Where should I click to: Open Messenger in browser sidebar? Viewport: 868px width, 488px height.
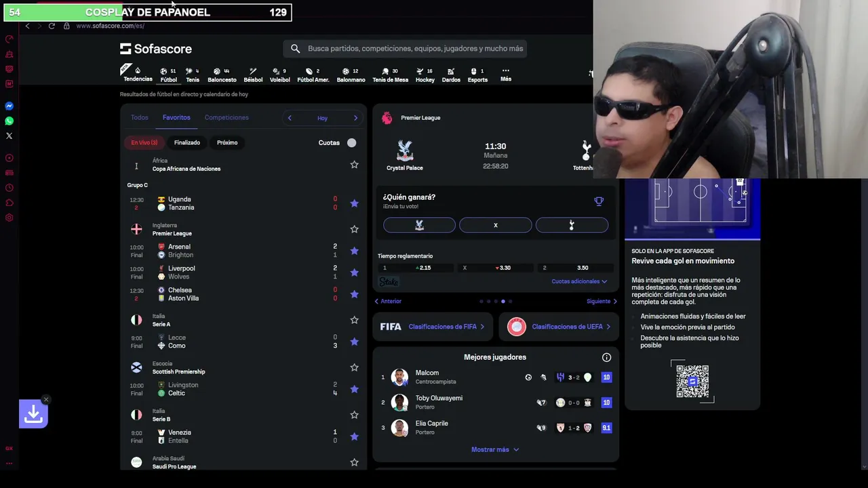(x=9, y=106)
